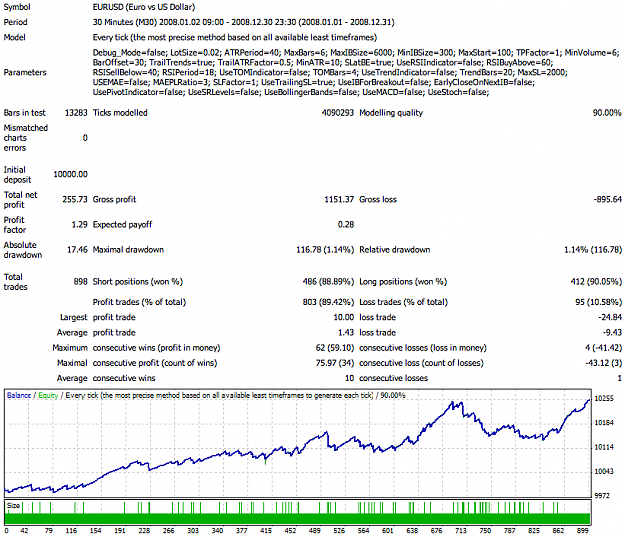The width and height of the screenshot is (625, 537).
Task: Click the 'Parameters' row label
Action: tap(25, 73)
